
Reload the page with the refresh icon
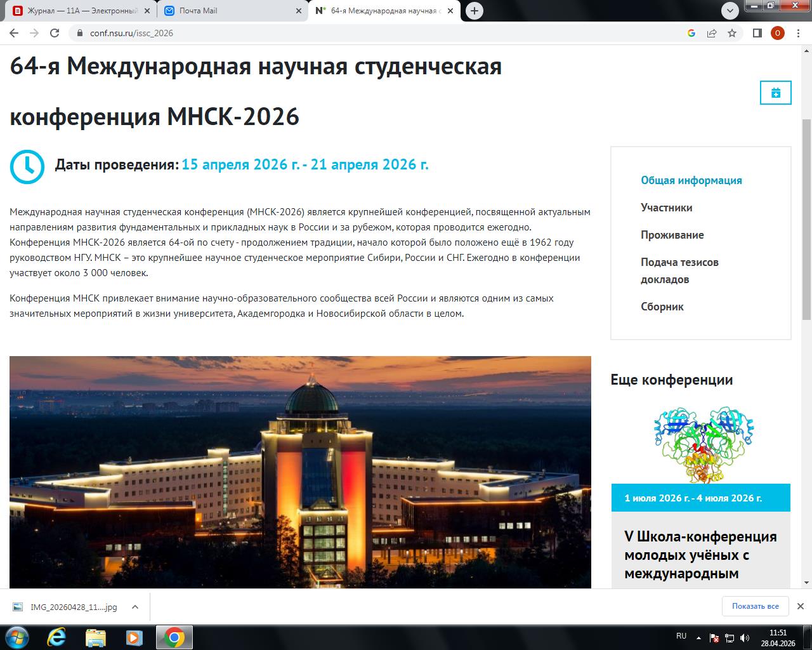(x=55, y=33)
